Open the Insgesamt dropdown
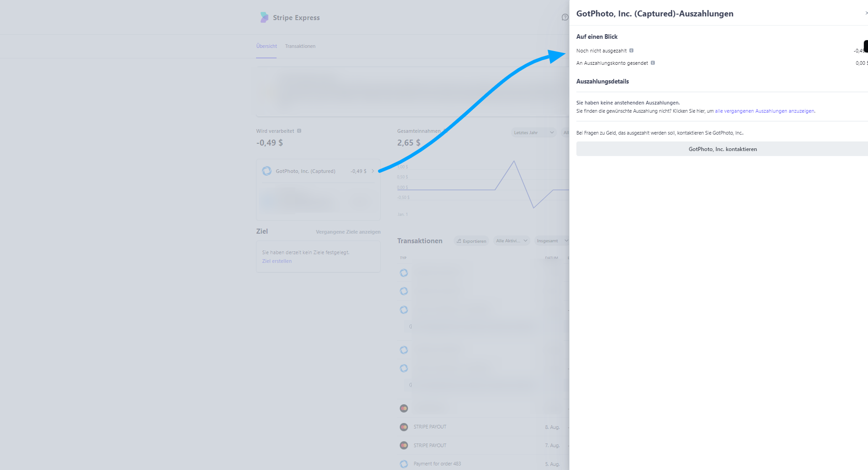The image size is (868, 470). point(552,241)
